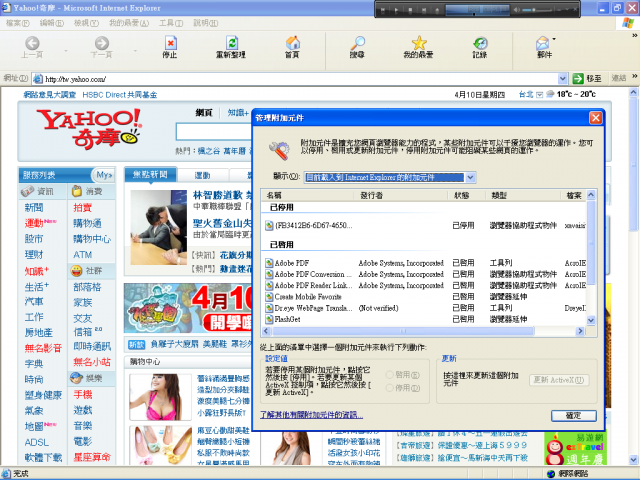Open the Favorites star toolbar icon
Image resolution: width=640 pixels, height=480 pixels.
coord(419,42)
